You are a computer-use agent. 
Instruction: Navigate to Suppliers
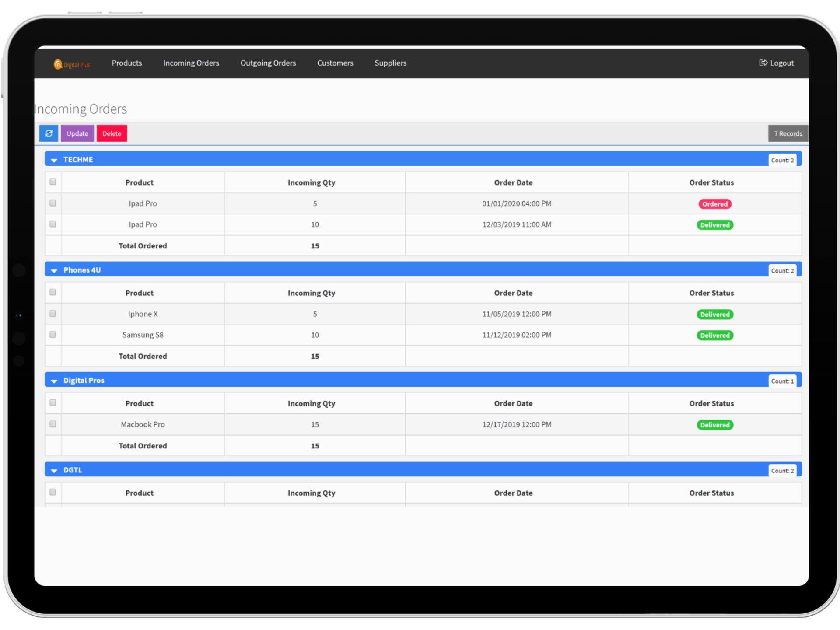390,63
